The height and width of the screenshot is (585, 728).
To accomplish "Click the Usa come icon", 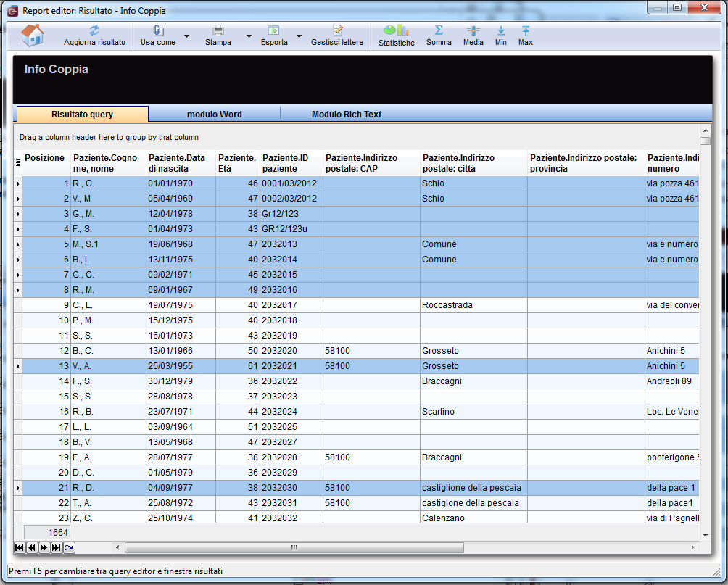I will tap(158, 30).
